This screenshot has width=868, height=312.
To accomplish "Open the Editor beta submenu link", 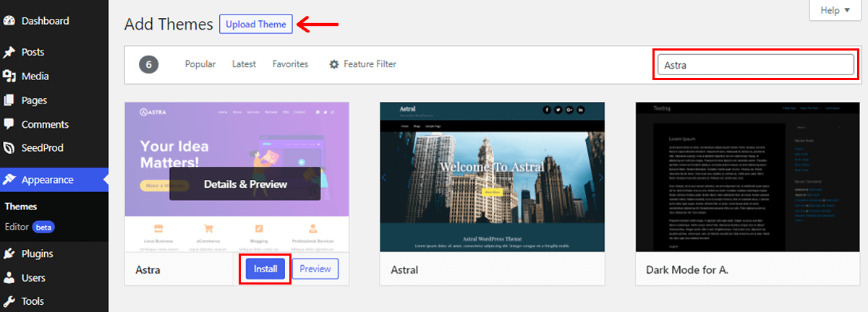I will (30, 227).
